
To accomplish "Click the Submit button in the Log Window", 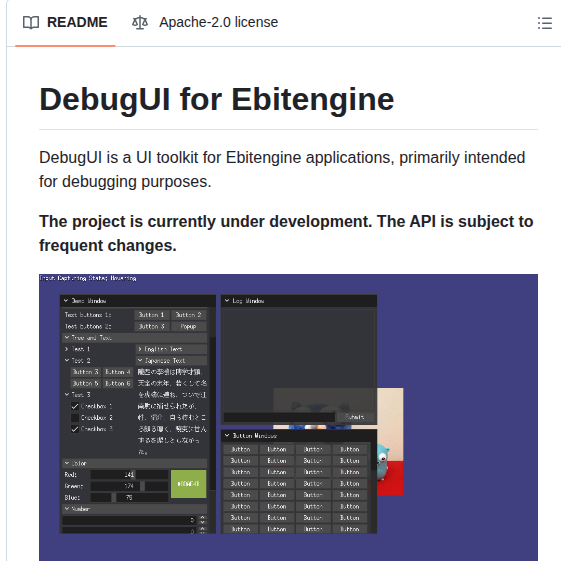I will (x=355, y=417).
